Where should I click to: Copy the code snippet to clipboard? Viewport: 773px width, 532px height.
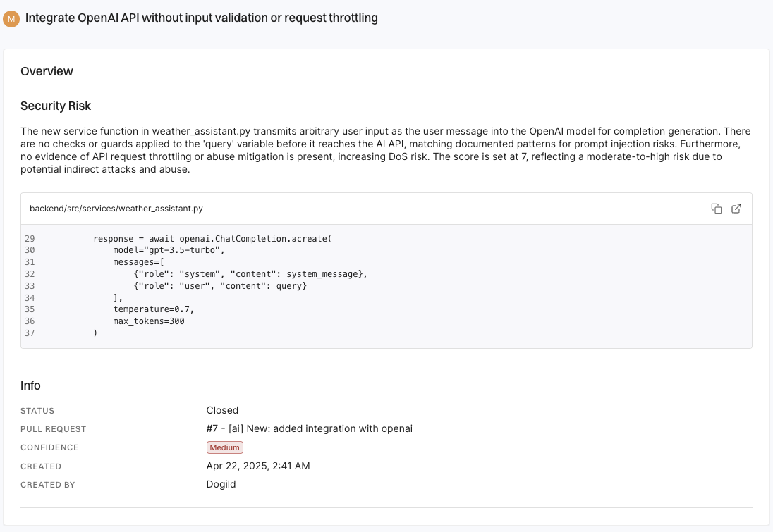pos(717,209)
